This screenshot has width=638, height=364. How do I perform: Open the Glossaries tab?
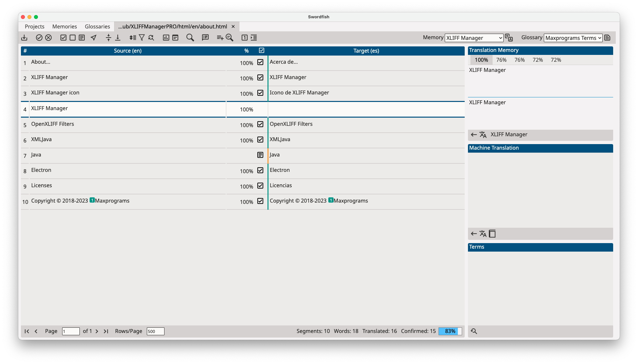[97, 26]
